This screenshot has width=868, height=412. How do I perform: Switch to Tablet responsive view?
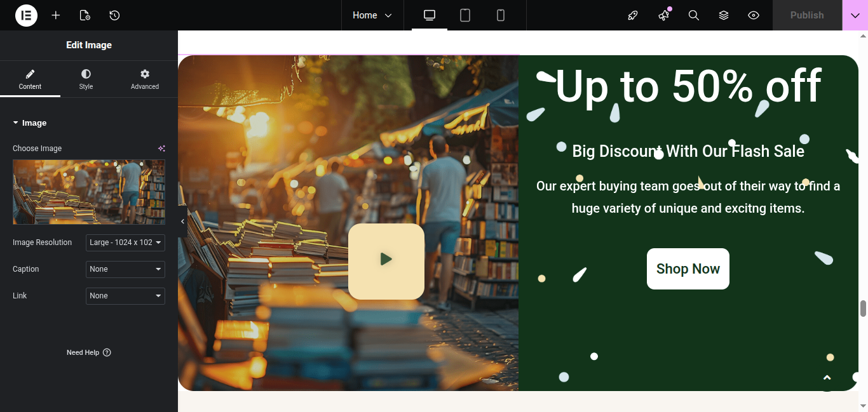point(465,15)
